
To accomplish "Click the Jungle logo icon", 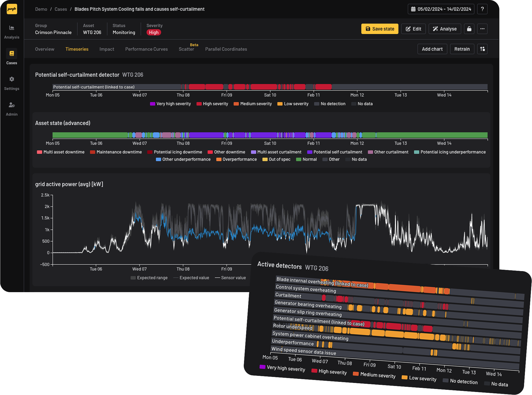I will (x=12, y=9).
